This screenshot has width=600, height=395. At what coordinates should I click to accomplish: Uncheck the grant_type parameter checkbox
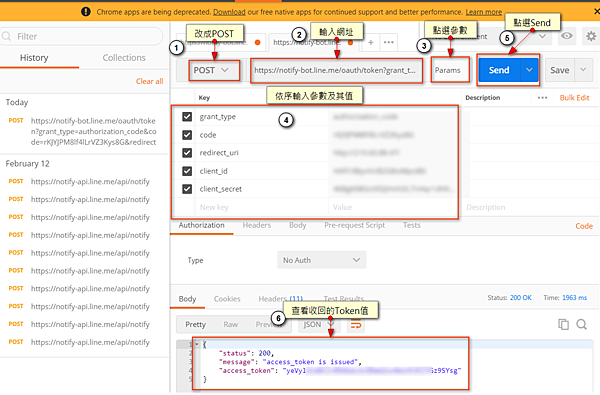click(x=187, y=116)
